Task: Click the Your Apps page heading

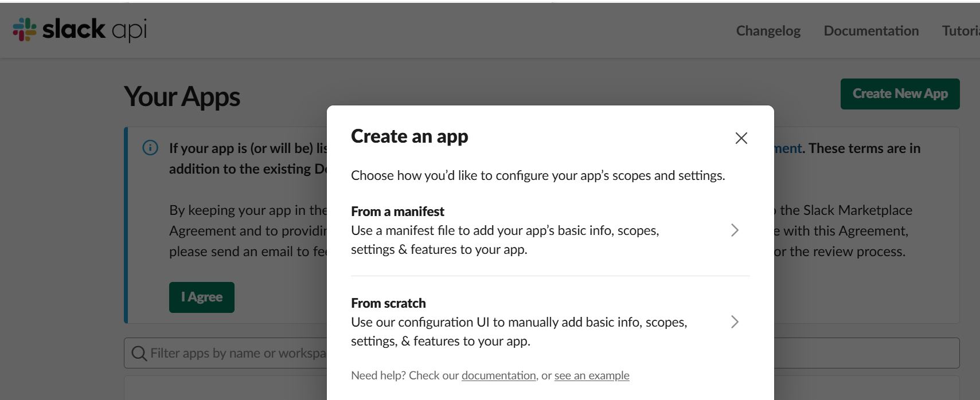Action: [x=182, y=96]
